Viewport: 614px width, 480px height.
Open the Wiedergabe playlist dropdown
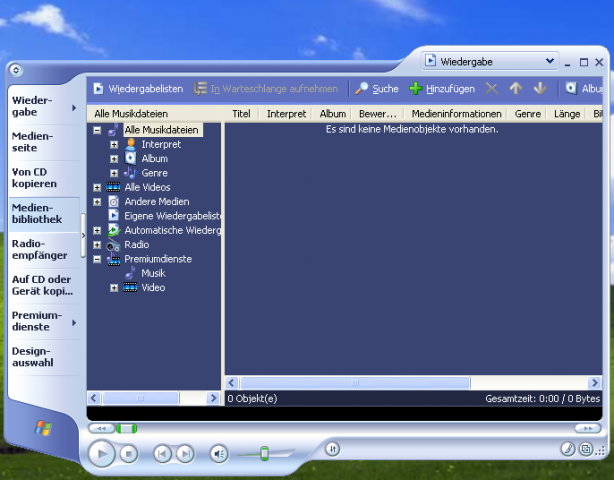(490, 61)
